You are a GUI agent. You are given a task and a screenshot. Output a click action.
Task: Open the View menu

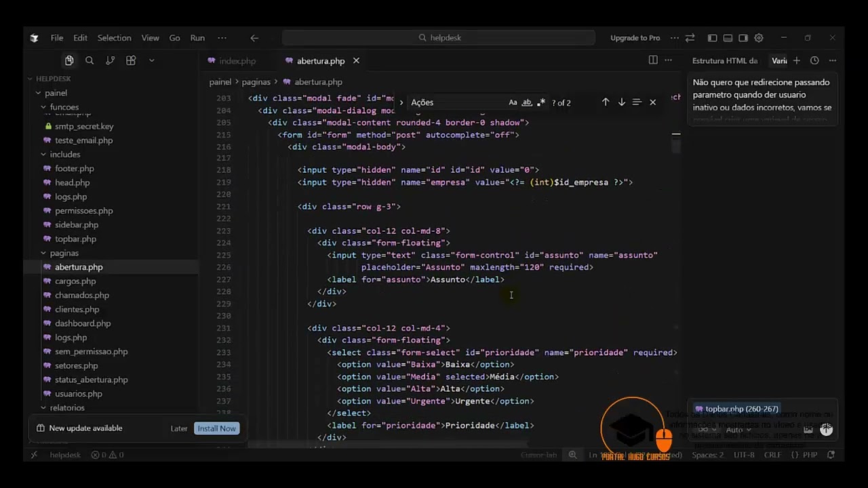150,38
